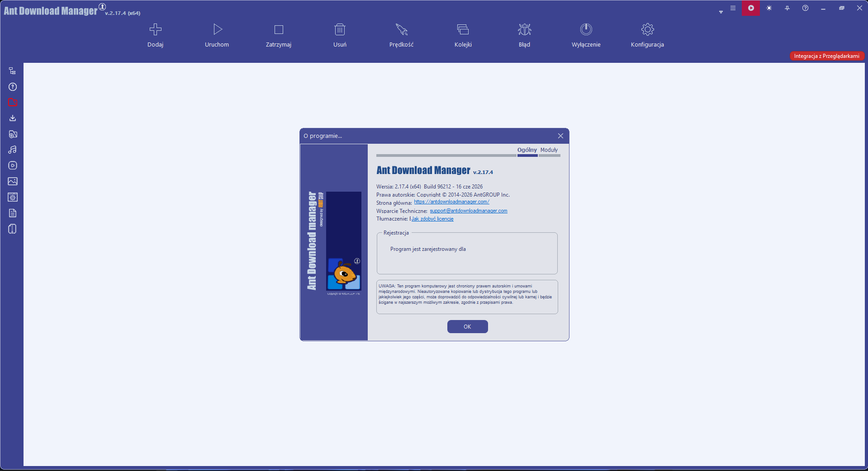This screenshot has width=868, height=471.
Task: Click the support email address link
Action: pos(469,211)
